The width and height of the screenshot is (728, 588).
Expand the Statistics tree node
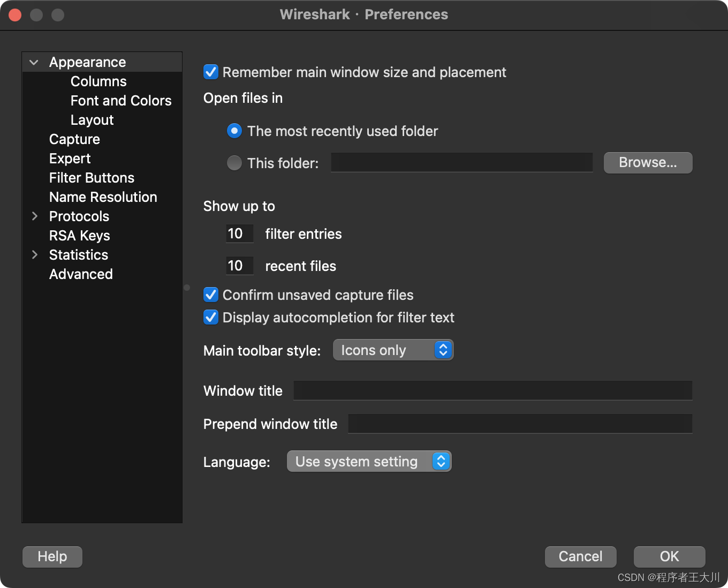pos(35,255)
